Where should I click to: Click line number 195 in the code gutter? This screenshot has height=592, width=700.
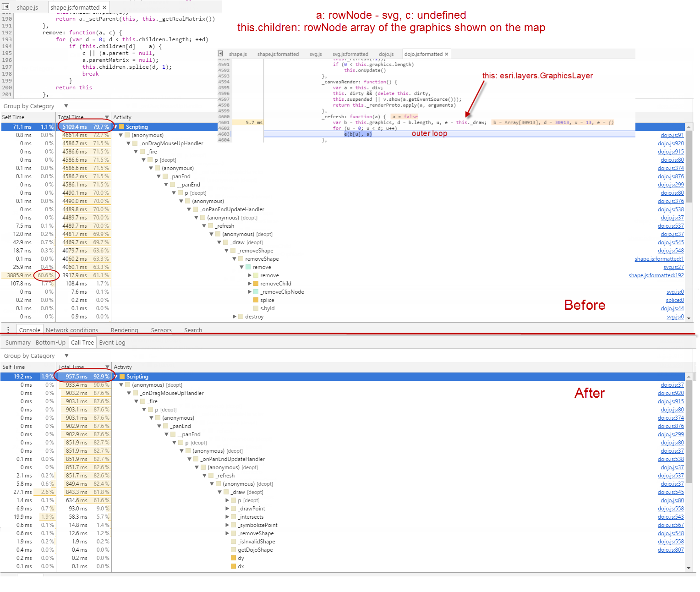(x=7, y=53)
